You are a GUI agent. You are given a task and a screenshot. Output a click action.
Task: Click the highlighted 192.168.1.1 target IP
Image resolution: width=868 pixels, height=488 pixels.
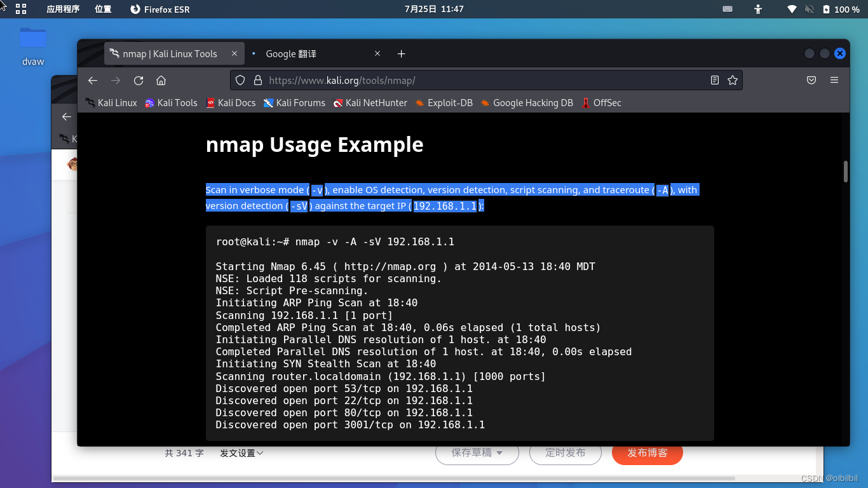(x=445, y=206)
